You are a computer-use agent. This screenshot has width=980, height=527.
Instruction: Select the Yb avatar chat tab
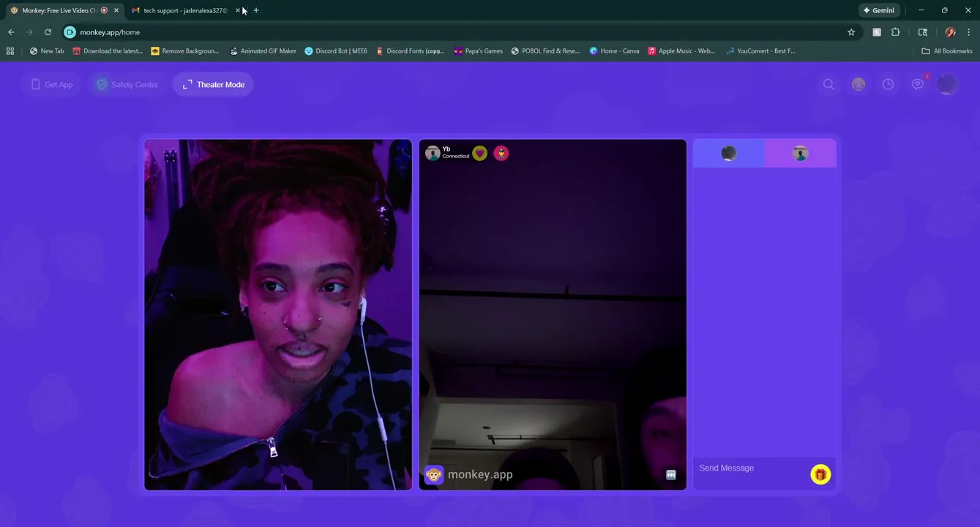[800, 153]
